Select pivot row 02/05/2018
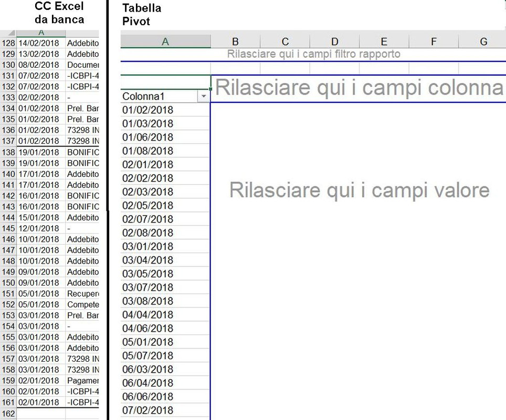This screenshot has height=420, width=506. (x=165, y=205)
